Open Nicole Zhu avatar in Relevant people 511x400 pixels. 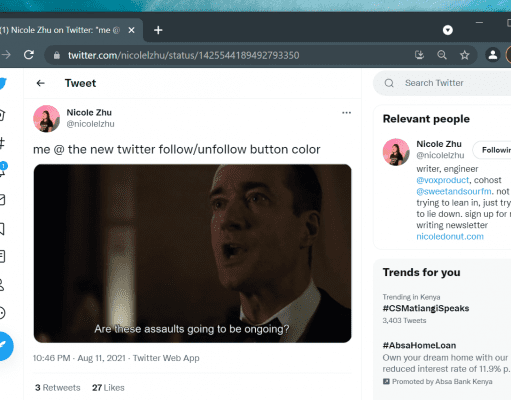click(396, 152)
